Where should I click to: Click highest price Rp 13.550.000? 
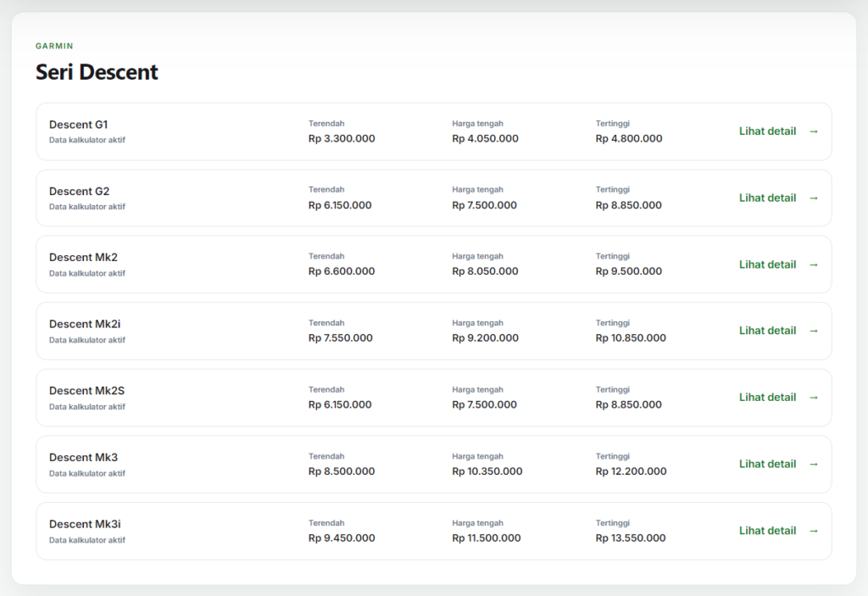point(631,538)
